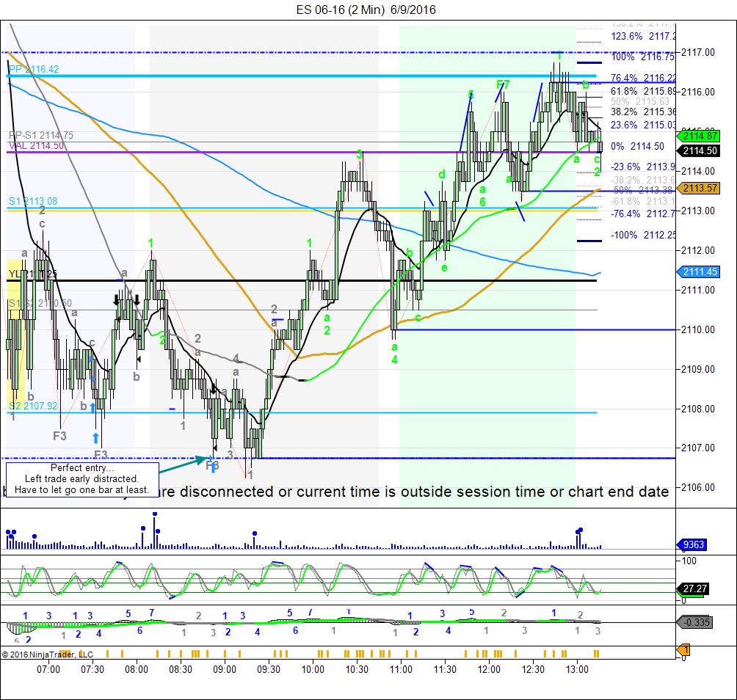The image size is (737, 700).
Task: Click the -50% 2113.38 Fibonacci label
Action: (x=643, y=190)
